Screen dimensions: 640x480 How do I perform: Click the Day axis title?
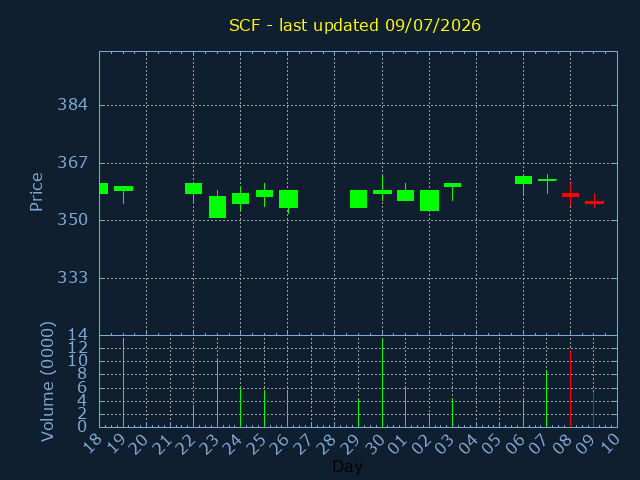[347, 466]
